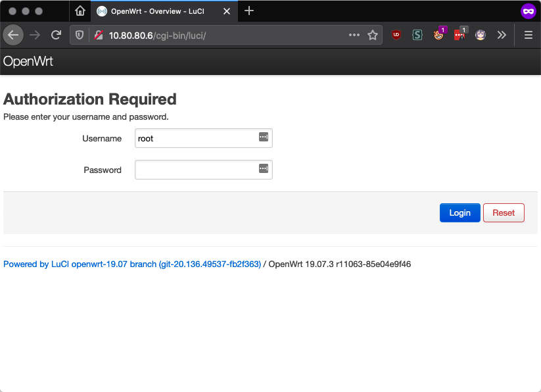The image size is (541, 392).
Task: Open the Powered by LuCI openwrt-19.07 link
Action: [x=132, y=264]
